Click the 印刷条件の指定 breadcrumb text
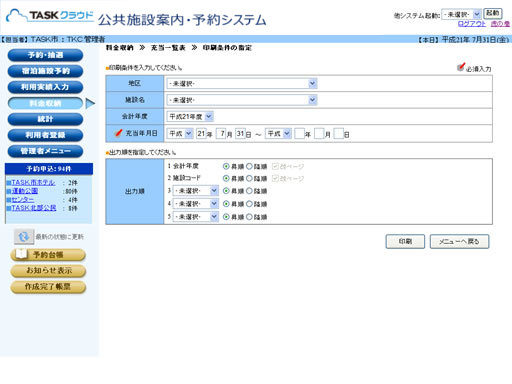512x384 pixels. [x=227, y=48]
